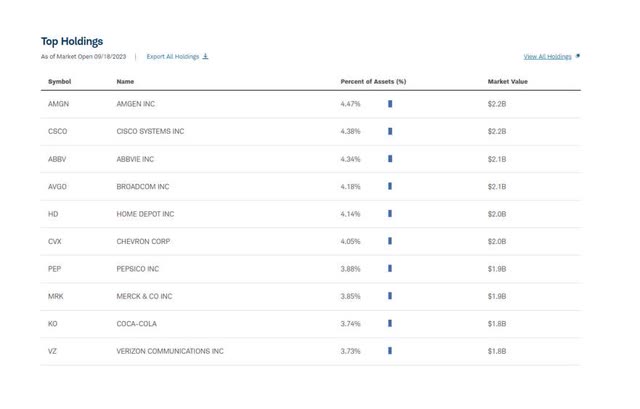Click the market value in the HD row
Viewport: 640px width, 409px height.
point(497,214)
